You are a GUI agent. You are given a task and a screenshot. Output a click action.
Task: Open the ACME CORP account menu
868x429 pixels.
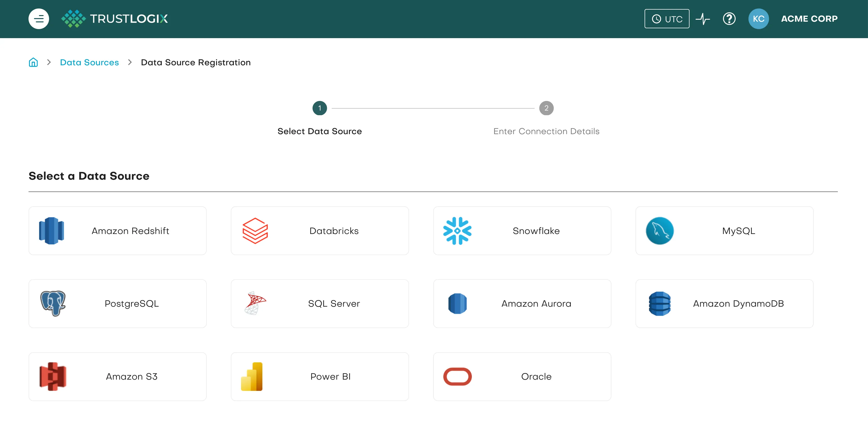tap(809, 19)
